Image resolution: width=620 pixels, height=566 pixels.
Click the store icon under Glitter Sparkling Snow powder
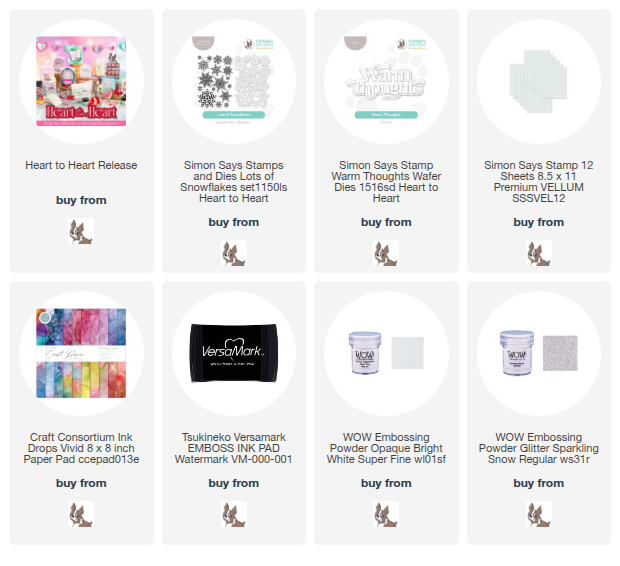(x=539, y=514)
